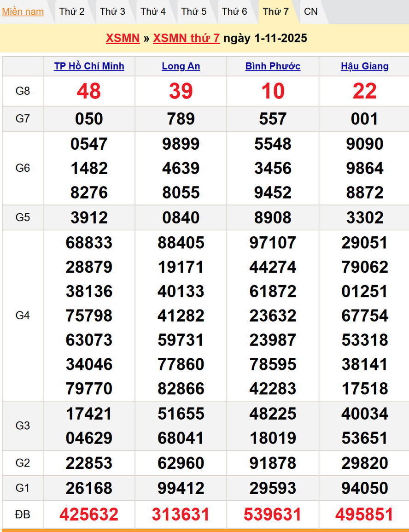Click the XSMN breadcrumb link
The height and width of the screenshot is (532, 409).
[123, 38]
